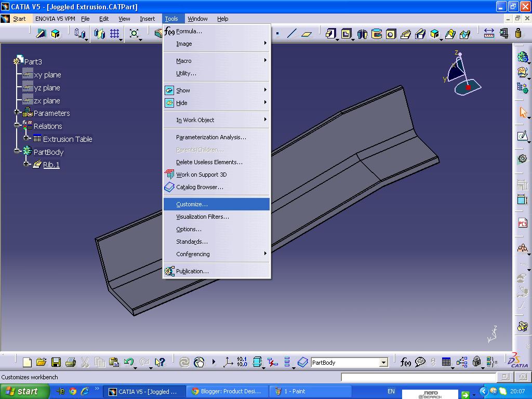532x399 pixels.
Task: Open the PartBody combo box dropdown
Action: tap(383, 362)
